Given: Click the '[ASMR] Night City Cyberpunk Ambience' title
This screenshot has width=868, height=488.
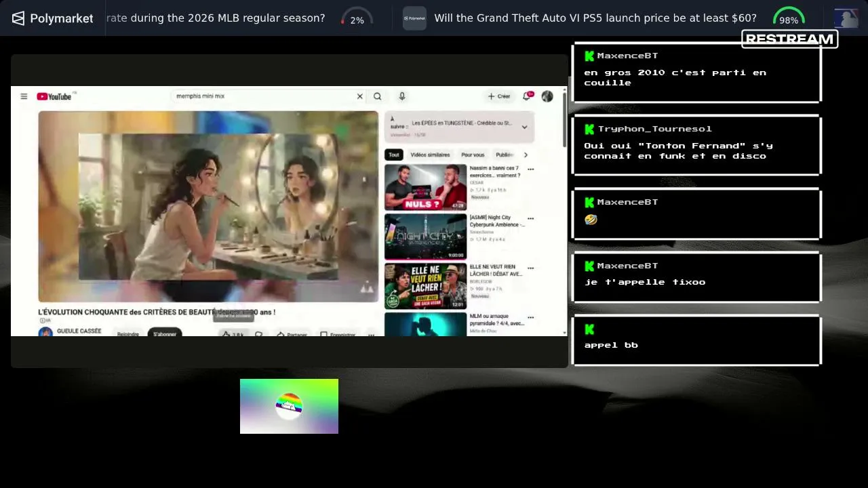Looking at the screenshot, I should tap(496, 221).
